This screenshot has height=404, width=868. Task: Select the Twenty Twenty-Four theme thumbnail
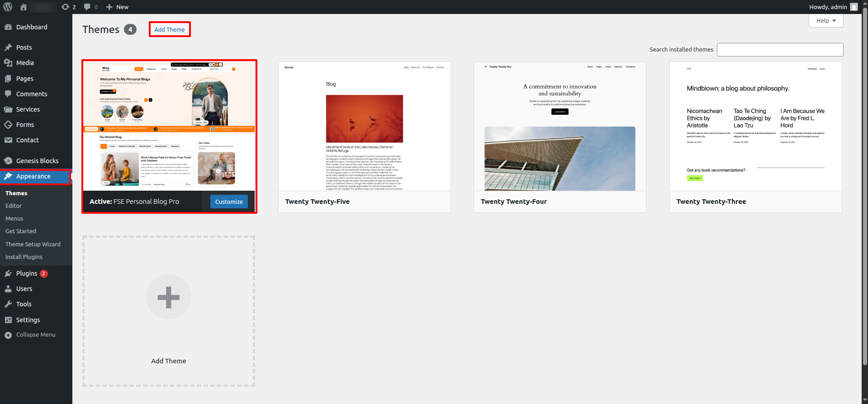[x=560, y=127]
